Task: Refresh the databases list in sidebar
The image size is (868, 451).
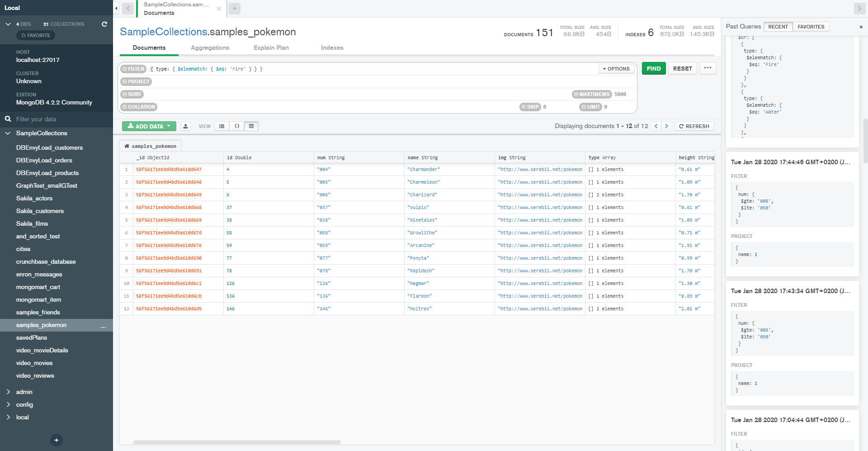Action: point(104,24)
